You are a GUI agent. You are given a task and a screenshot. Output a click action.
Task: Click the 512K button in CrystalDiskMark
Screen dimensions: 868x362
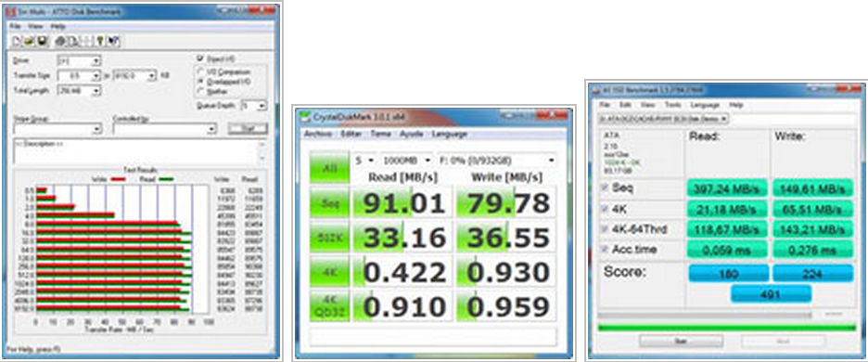[x=329, y=238]
